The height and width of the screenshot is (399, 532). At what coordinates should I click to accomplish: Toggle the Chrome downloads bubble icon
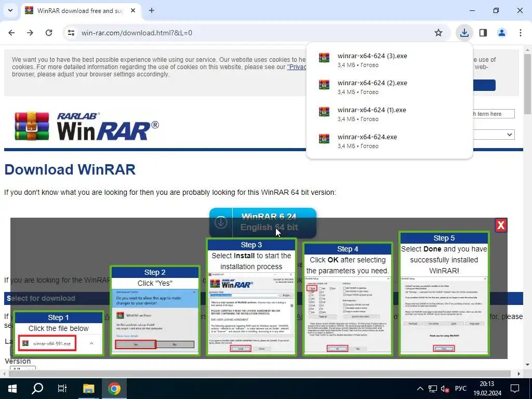coord(464,33)
